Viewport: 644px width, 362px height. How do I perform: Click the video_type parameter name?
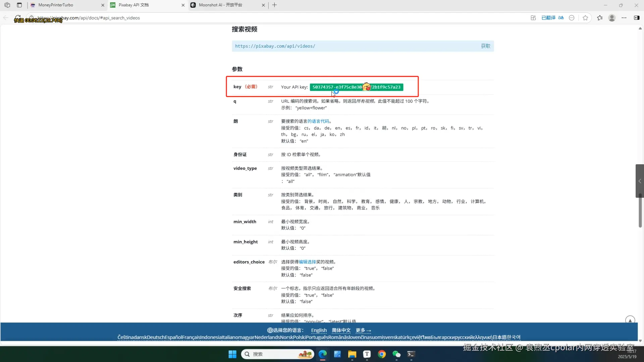(245, 168)
